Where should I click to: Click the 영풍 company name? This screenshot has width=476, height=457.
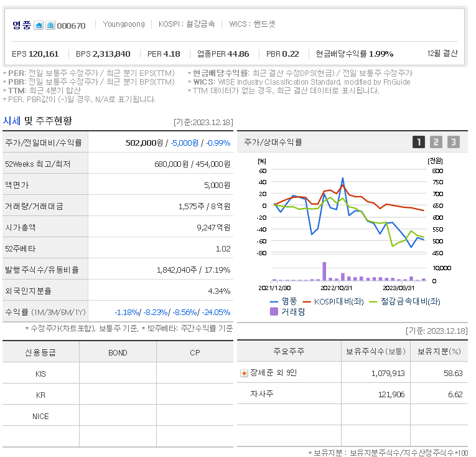point(22,25)
